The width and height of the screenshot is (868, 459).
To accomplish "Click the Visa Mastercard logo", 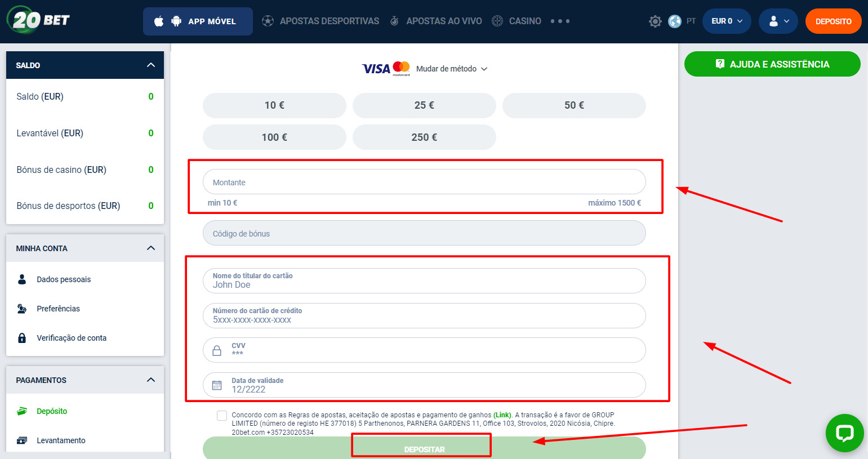I will click(x=386, y=69).
